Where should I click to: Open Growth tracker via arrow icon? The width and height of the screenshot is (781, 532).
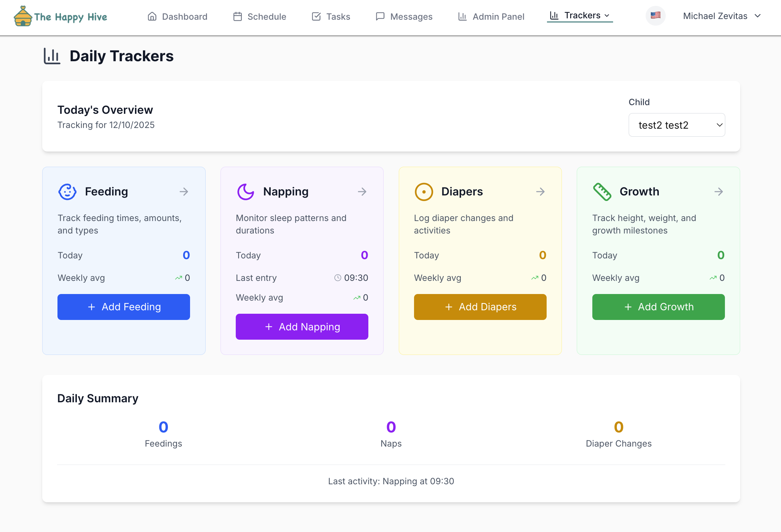(x=719, y=192)
